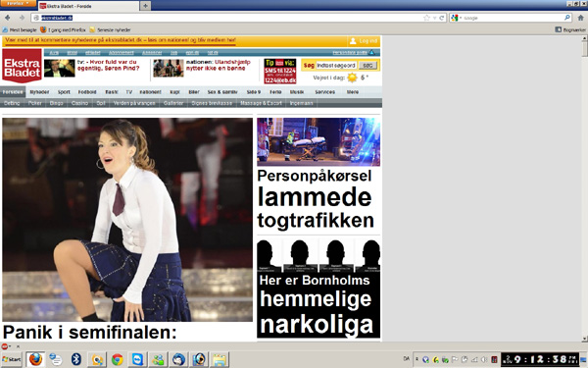The width and height of the screenshot is (588, 368).
Task: Read 'Personpåkørsel lammede togtrafikken' article
Action: pos(316,199)
